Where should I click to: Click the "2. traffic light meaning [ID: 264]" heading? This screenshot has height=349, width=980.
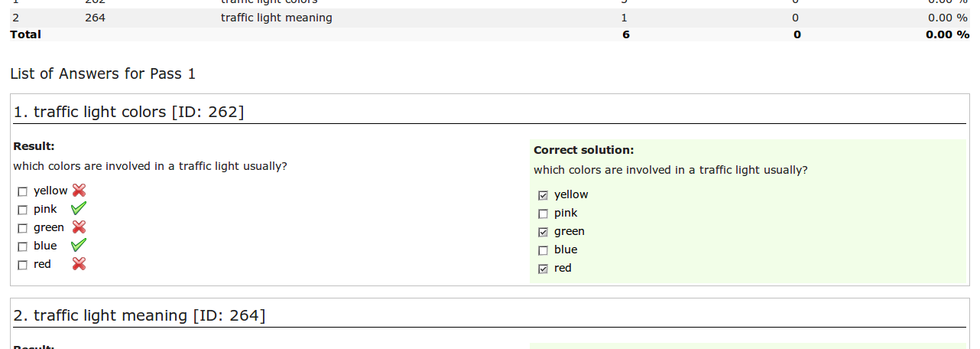point(140,315)
